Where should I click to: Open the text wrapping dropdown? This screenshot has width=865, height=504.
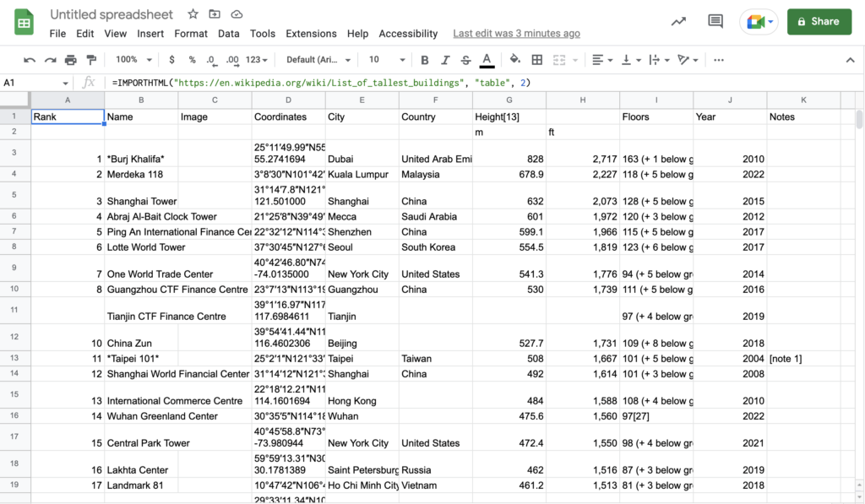pyautogui.click(x=659, y=60)
